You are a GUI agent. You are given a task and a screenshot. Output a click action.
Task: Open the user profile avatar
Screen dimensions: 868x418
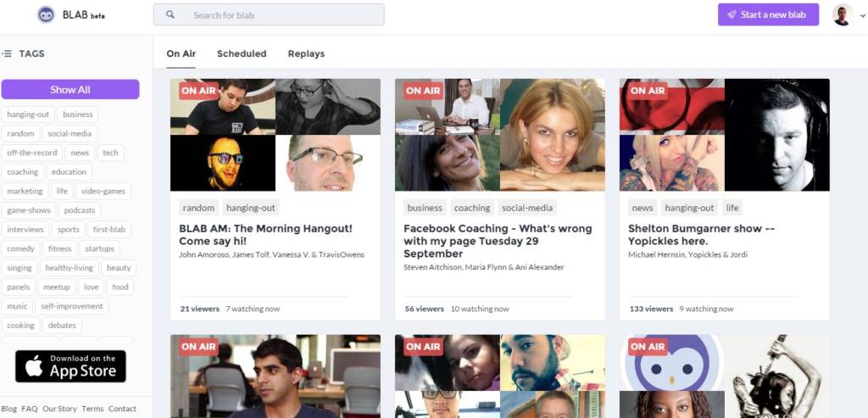pos(843,15)
